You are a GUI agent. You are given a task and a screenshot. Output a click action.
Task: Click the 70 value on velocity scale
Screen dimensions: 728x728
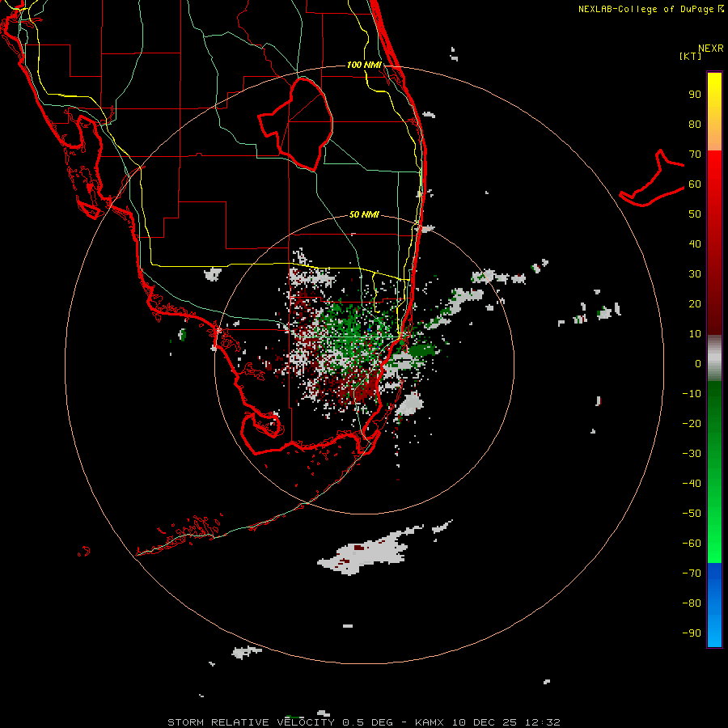point(695,154)
